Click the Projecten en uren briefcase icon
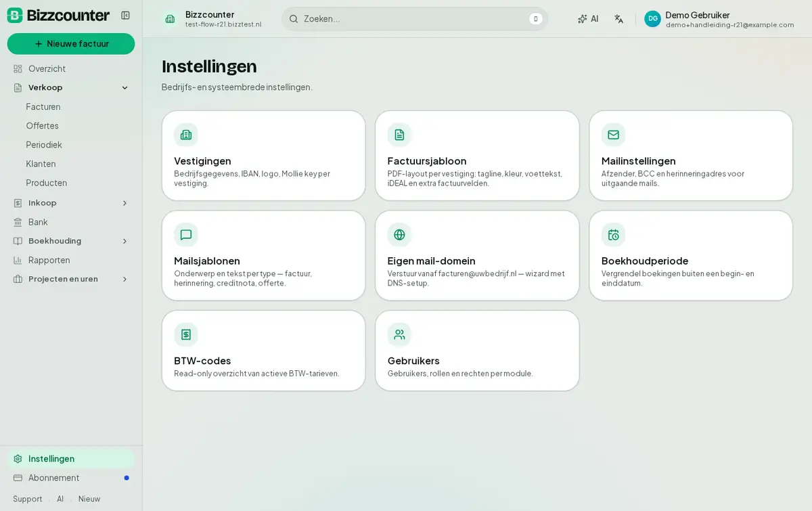Image resolution: width=812 pixels, height=511 pixels. point(18,279)
